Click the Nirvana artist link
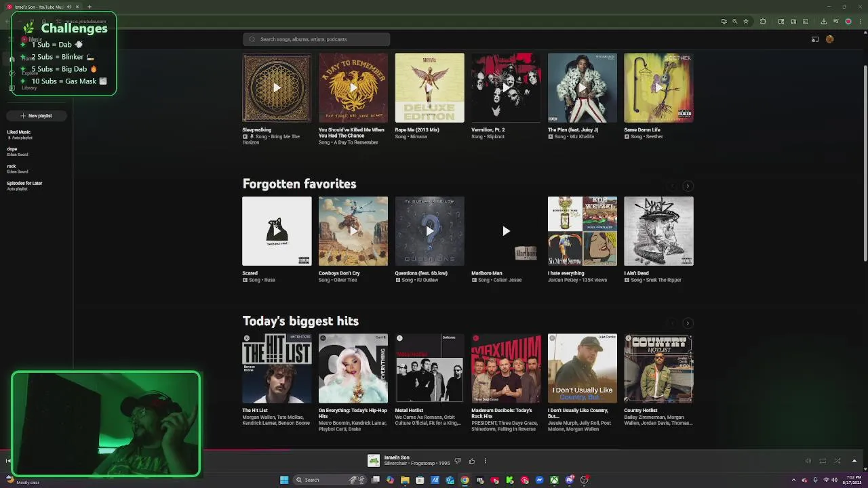Screen dimensions: 868x488 (x=418, y=137)
